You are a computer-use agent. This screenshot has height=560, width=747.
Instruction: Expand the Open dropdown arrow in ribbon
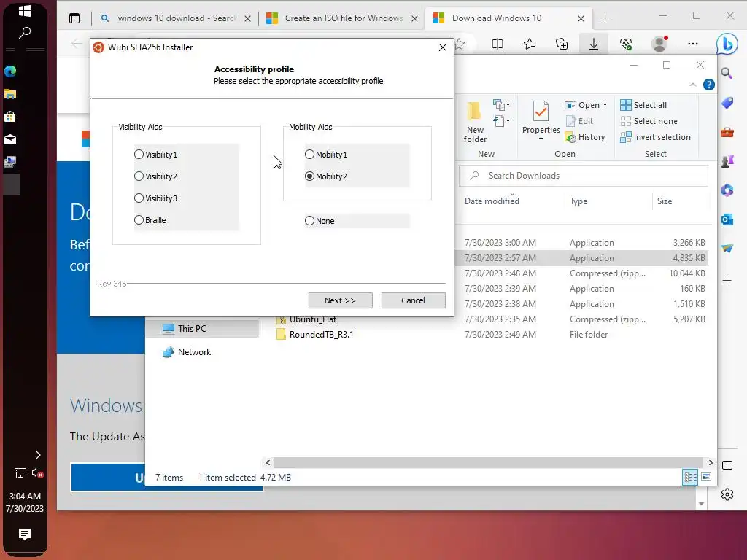pyautogui.click(x=605, y=105)
